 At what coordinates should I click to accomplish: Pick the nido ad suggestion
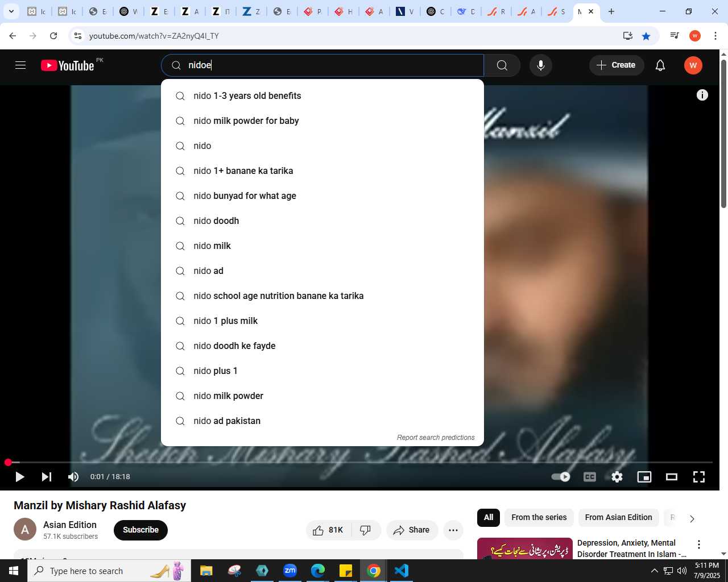click(322, 271)
